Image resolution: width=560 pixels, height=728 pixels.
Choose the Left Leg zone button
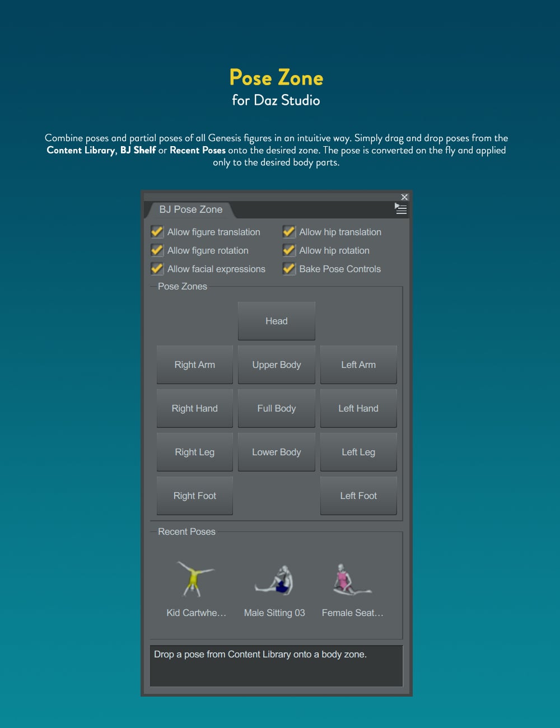[x=358, y=452]
